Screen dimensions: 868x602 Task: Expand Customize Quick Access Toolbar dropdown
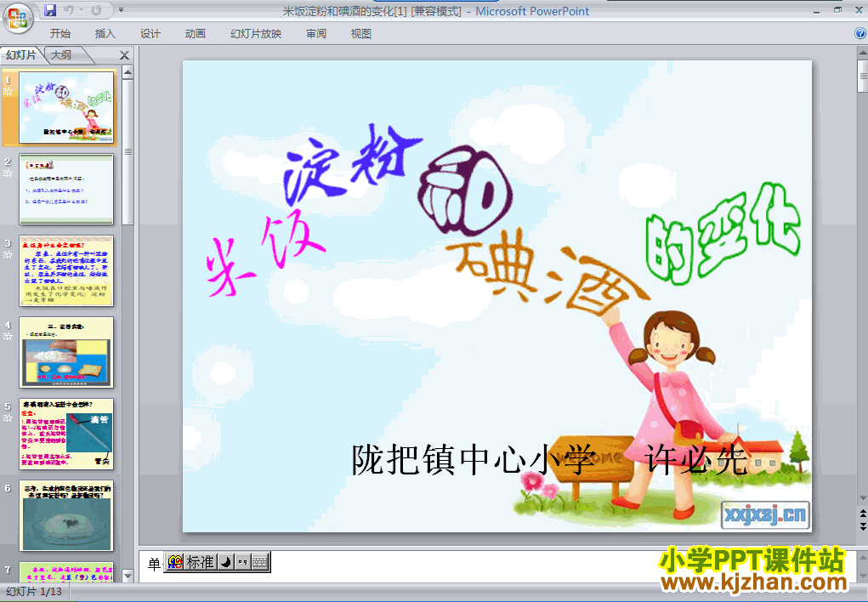pos(121,10)
